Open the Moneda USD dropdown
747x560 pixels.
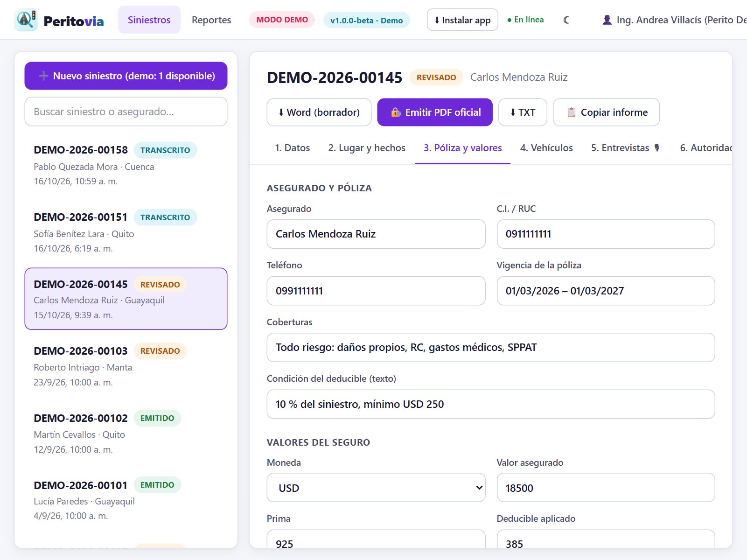376,488
